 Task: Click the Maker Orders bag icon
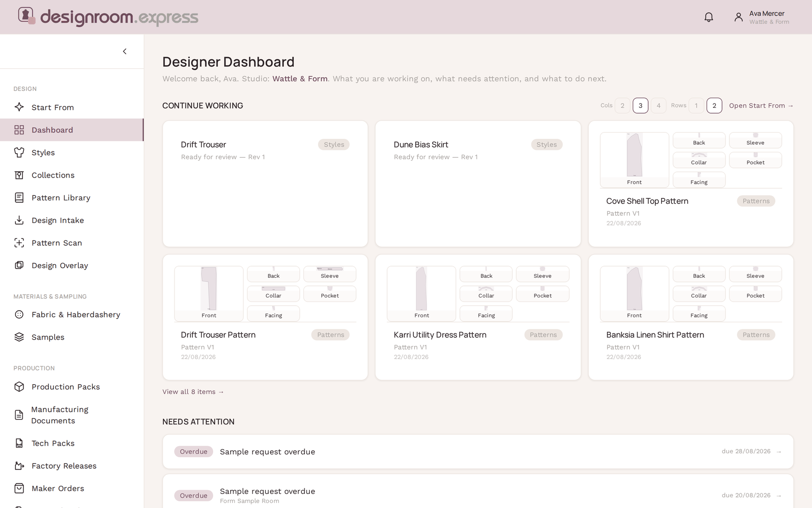click(19, 488)
